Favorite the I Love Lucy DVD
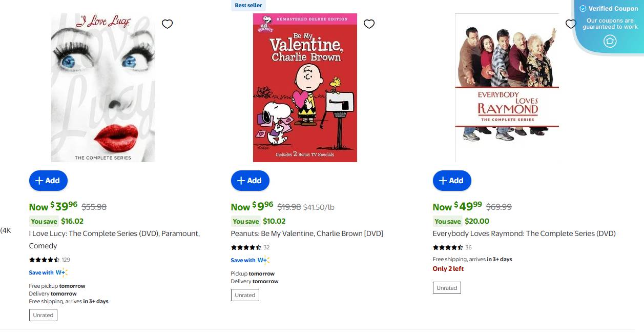Screen dimensions: 644x333 (x=167, y=24)
